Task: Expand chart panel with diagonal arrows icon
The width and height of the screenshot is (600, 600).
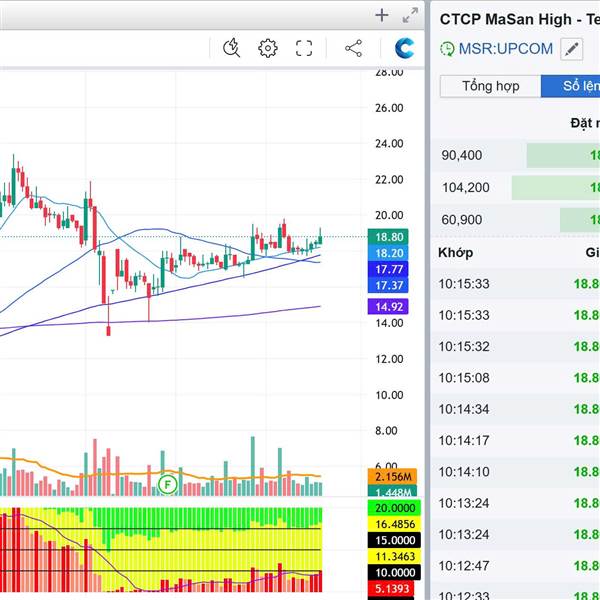Action: point(410,16)
